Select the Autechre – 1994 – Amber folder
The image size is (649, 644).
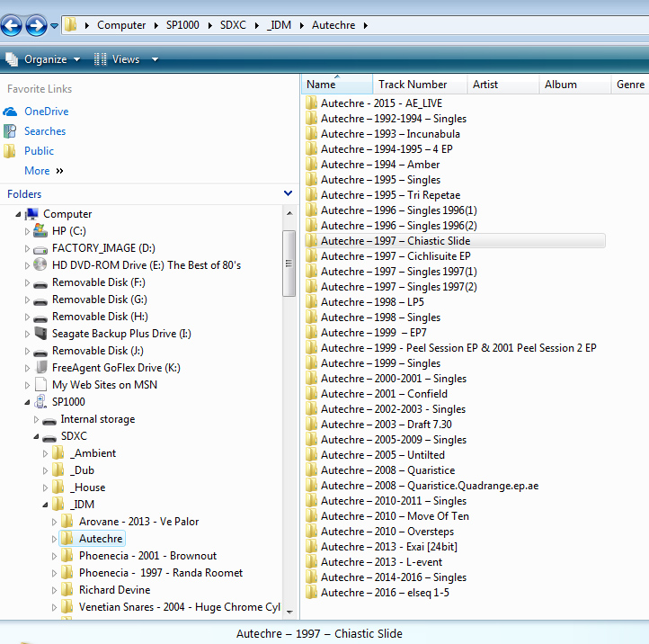coord(380,165)
